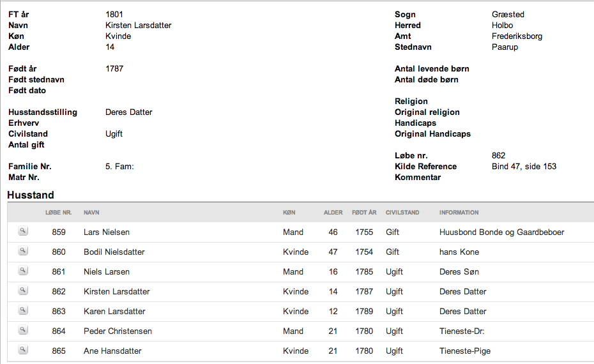Viewport: 594px width, 364px height.
Task: Open magnifier icon for Niels Larsen
Action: click(x=23, y=270)
